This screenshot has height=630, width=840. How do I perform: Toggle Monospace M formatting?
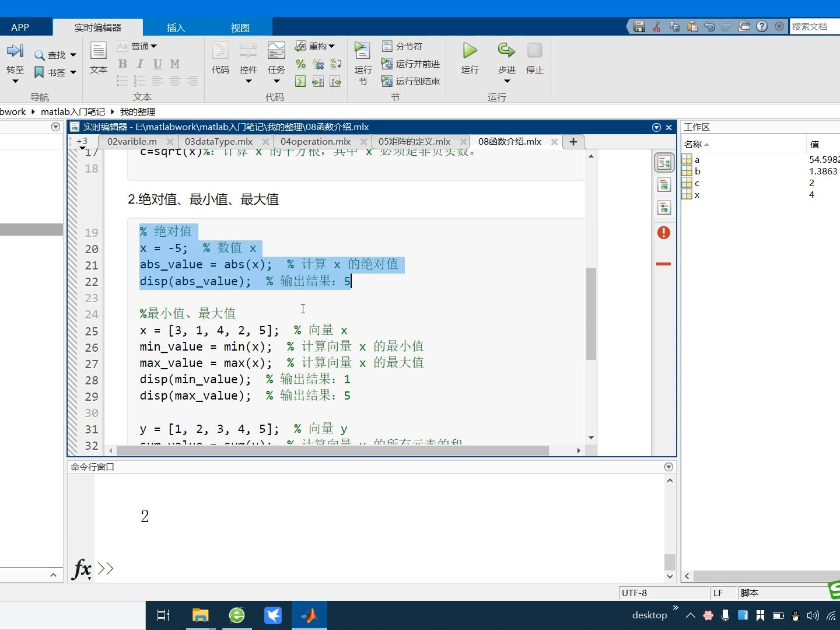click(x=175, y=64)
